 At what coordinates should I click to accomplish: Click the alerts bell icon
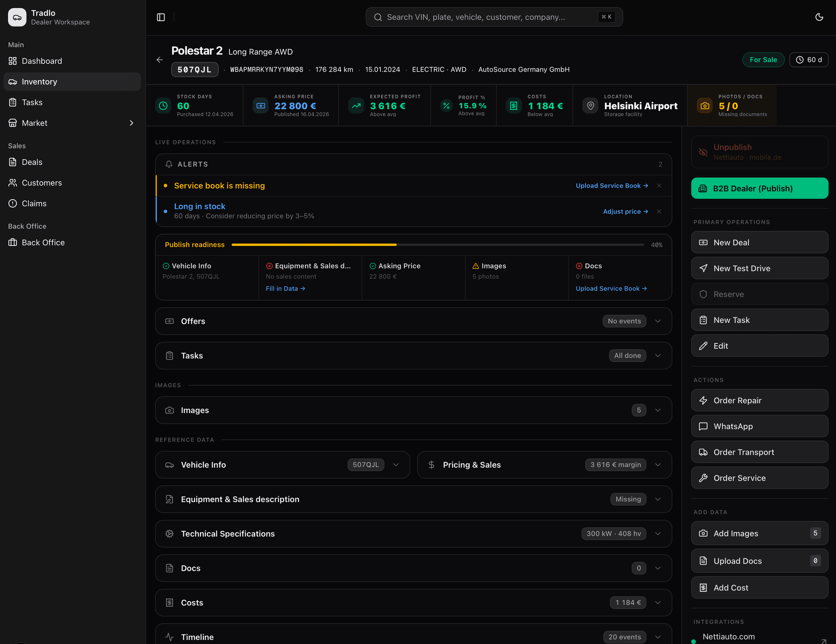[x=169, y=164]
